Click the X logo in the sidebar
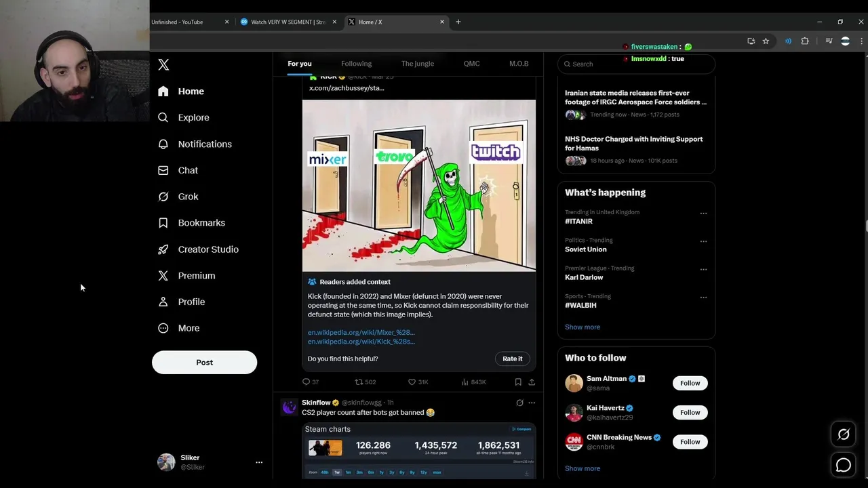This screenshot has height=488, width=868. pos(163,64)
